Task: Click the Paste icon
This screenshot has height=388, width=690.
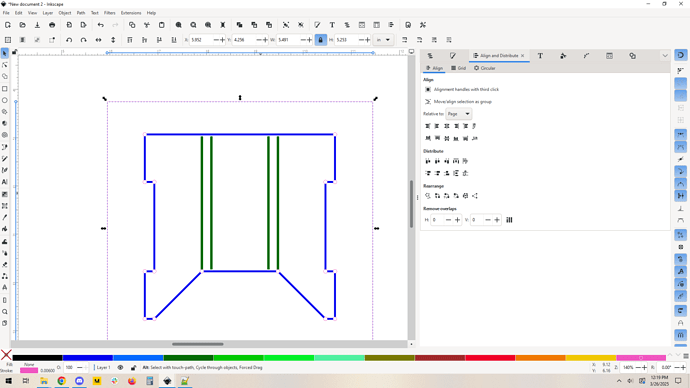Action: point(161,25)
